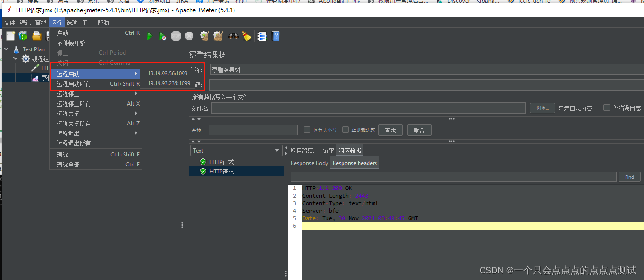Open the 文件 menu

[x=9, y=23]
